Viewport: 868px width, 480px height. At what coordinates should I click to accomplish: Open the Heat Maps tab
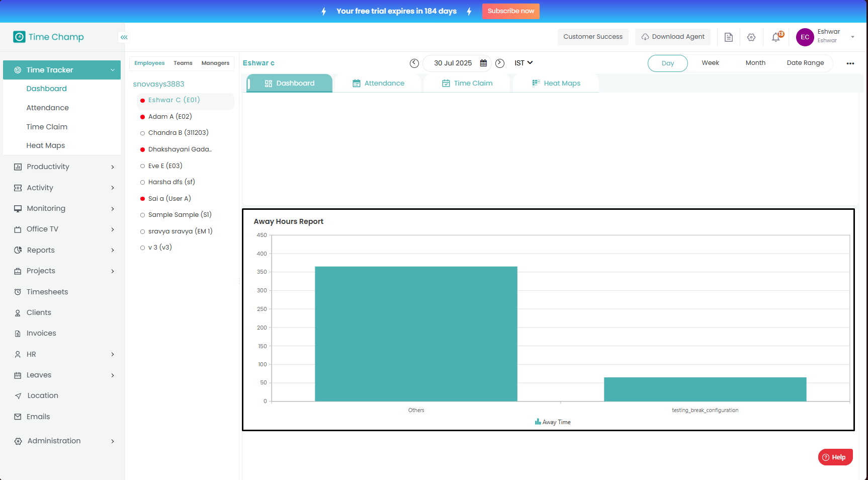click(x=556, y=84)
